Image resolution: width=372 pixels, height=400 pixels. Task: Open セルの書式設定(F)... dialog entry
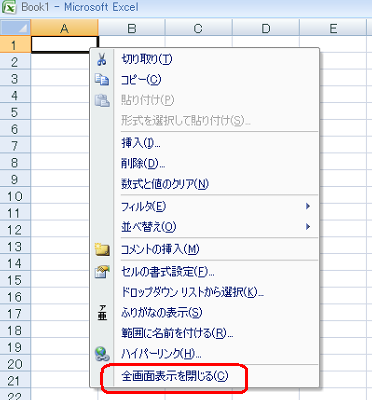(204, 272)
